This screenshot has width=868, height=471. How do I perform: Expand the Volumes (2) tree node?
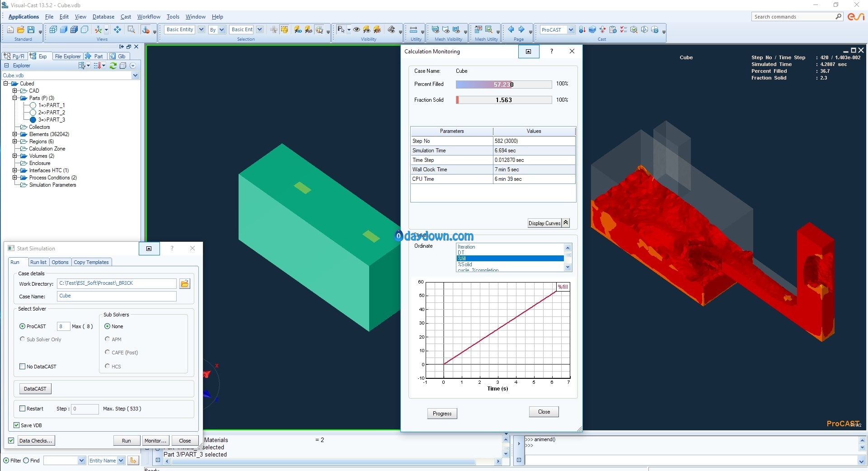pos(14,156)
